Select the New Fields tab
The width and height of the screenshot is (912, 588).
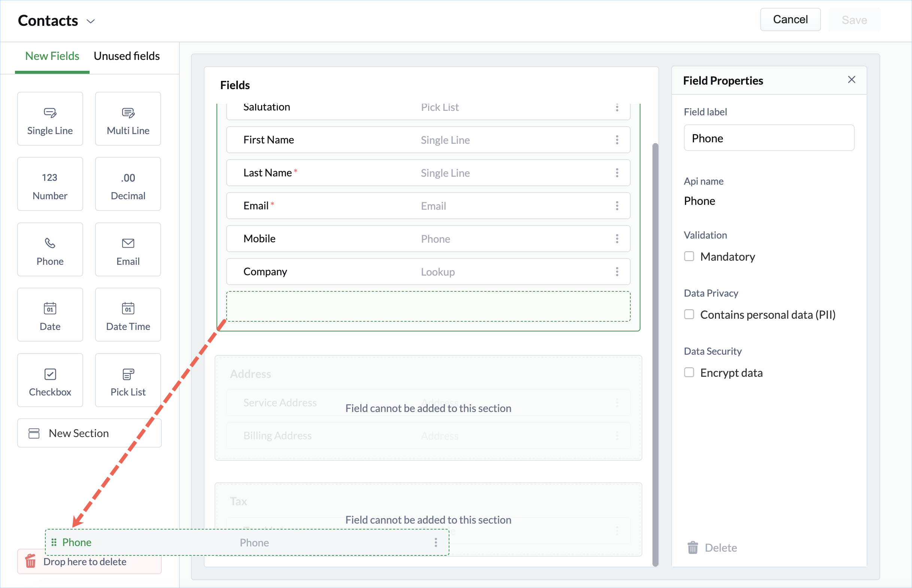point(52,56)
